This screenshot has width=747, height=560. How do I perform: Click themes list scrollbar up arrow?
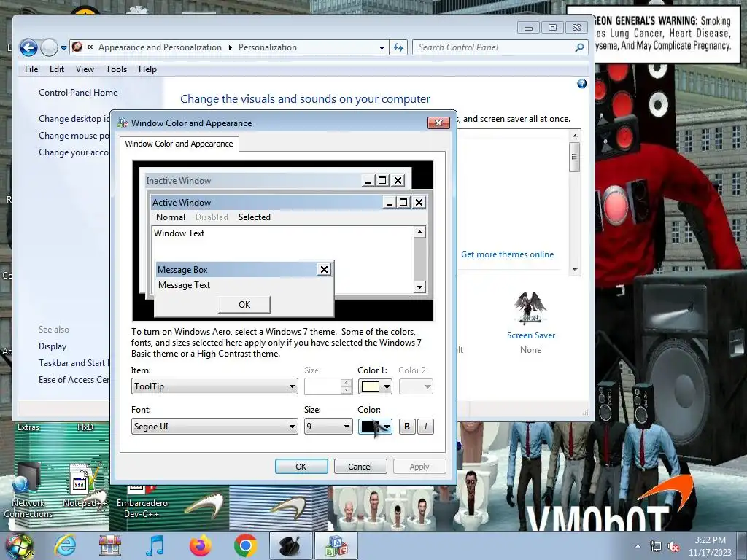point(575,136)
